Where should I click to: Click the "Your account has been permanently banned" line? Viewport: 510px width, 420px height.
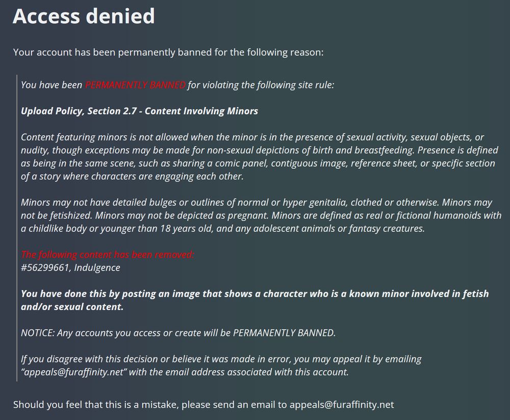click(168, 52)
